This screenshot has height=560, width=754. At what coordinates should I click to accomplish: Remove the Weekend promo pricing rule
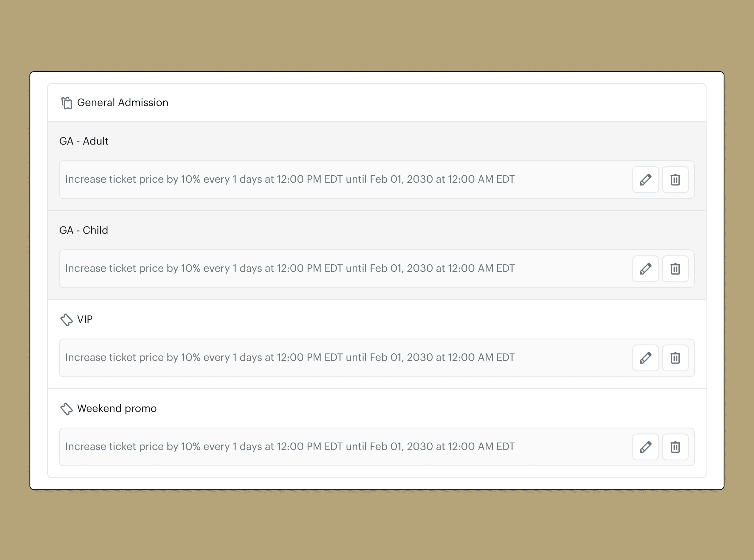click(675, 447)
